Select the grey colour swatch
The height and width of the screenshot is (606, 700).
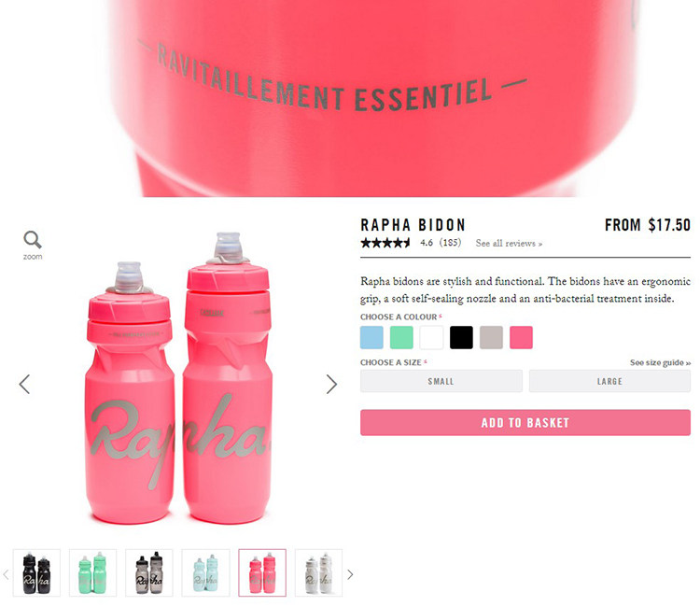[491, 337]
